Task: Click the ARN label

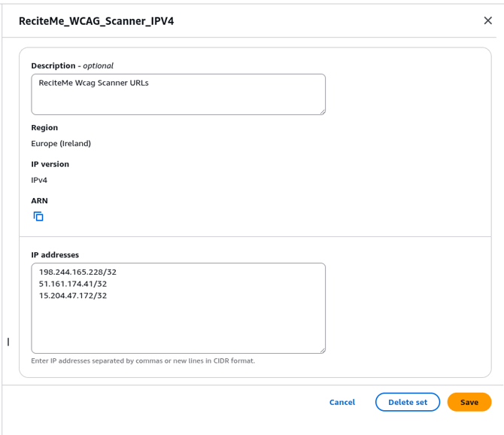Action: (x=39, y=201)
